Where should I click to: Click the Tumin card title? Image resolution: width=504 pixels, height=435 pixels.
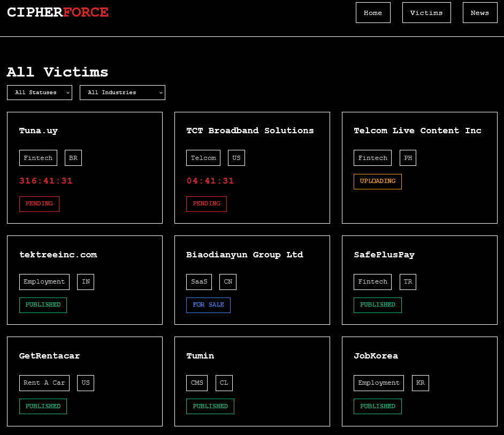click(x=200, y=355)
